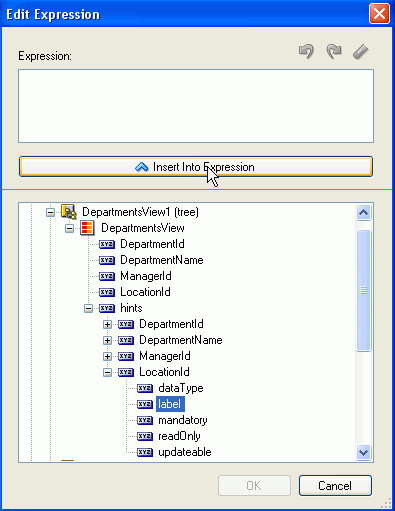The width and height of the screenshot is (395, 511).
Task: Select DepartmentId text under hints
Action: 171,324
